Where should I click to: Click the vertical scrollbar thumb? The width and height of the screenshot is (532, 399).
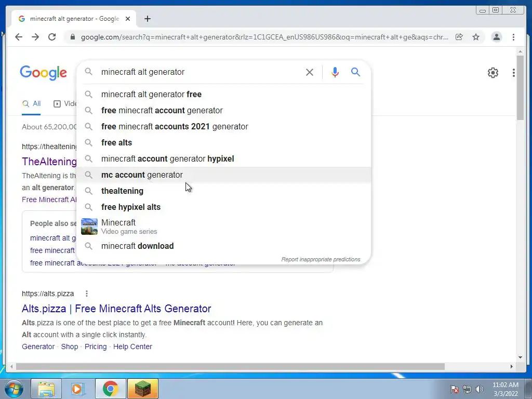tap(520, 87)
